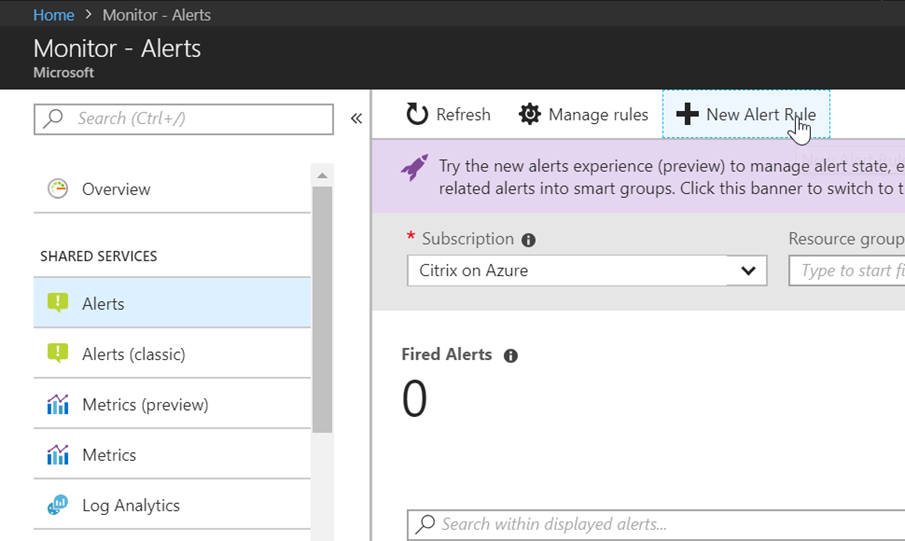Screen dimensions: 905x541
Task: Click the New Alert Rule label text
Action: click(761, 115)
